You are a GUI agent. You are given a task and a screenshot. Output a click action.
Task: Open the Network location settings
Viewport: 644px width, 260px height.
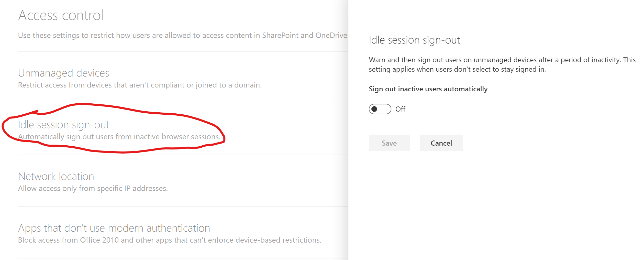point(56,176)
